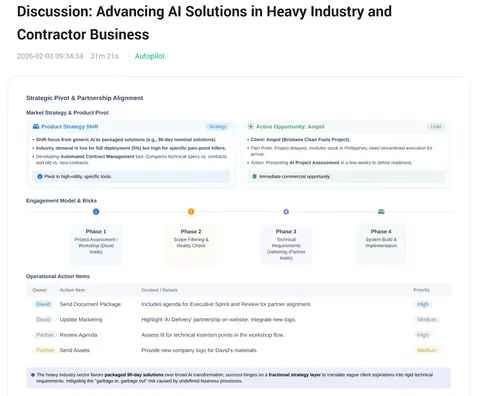Click the purple Phase 3 gear icon
Screen dimensions: 480x396
pos(286,212)
